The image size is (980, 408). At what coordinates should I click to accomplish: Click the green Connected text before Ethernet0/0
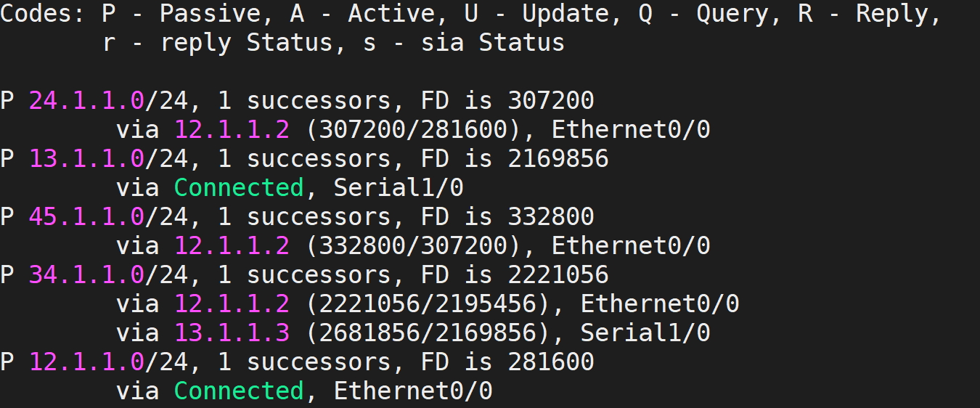[x=239, y=391]
